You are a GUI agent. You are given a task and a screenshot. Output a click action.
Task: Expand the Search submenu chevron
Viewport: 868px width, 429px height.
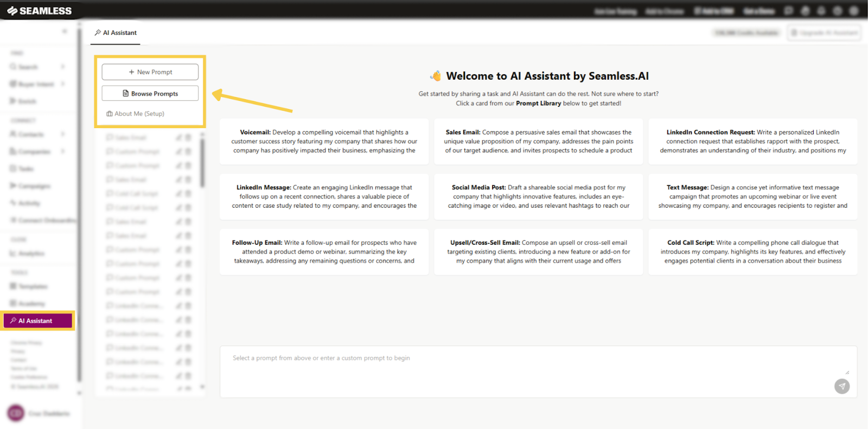(x=63, y=67)
